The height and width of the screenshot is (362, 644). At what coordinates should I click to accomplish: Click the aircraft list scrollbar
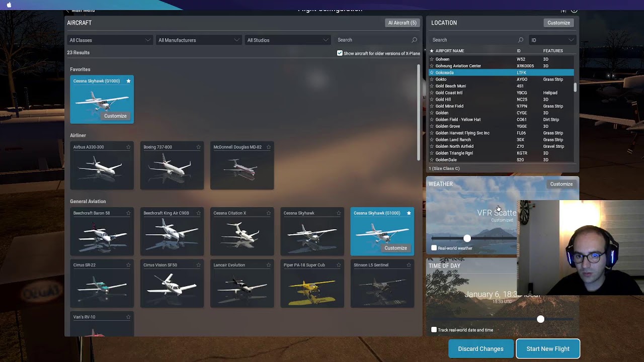coord(419,113)
